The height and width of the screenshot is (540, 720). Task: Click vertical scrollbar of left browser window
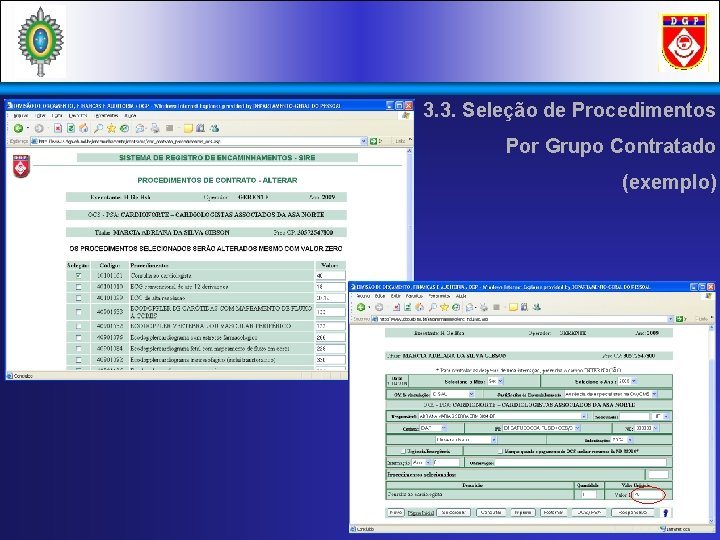click(x=410, y=214)
